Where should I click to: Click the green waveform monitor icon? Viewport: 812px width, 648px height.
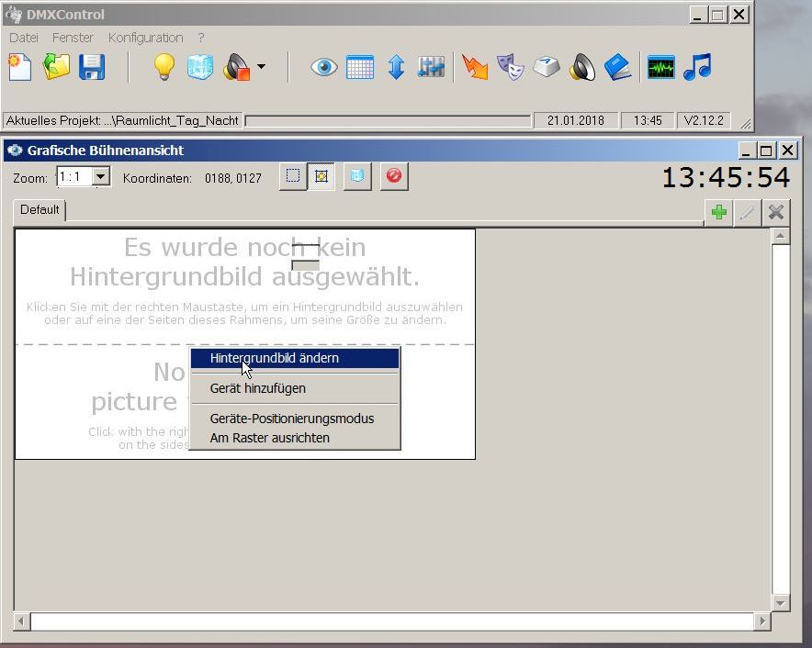point(660,67)
